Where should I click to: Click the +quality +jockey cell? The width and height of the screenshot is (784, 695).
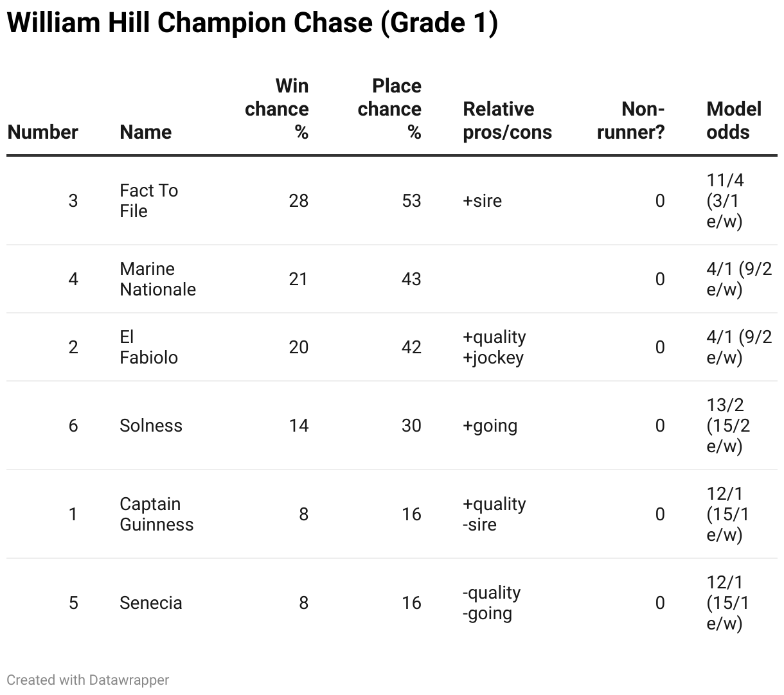(x=494, y=347)
